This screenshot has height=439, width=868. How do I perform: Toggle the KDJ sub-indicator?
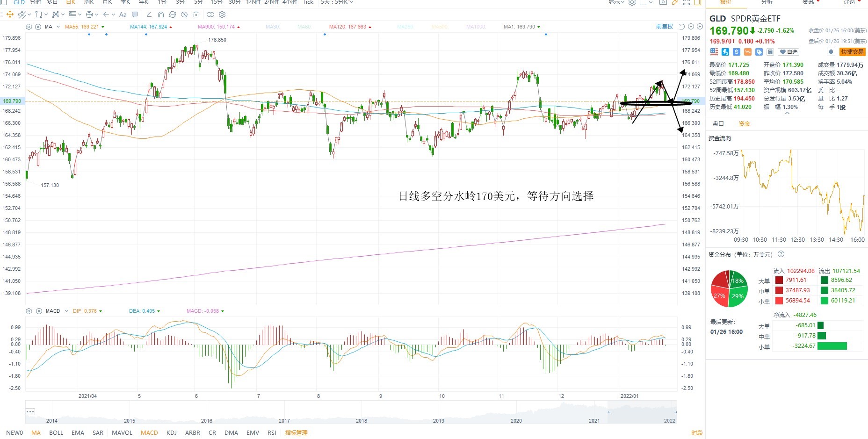pos(172,433)
